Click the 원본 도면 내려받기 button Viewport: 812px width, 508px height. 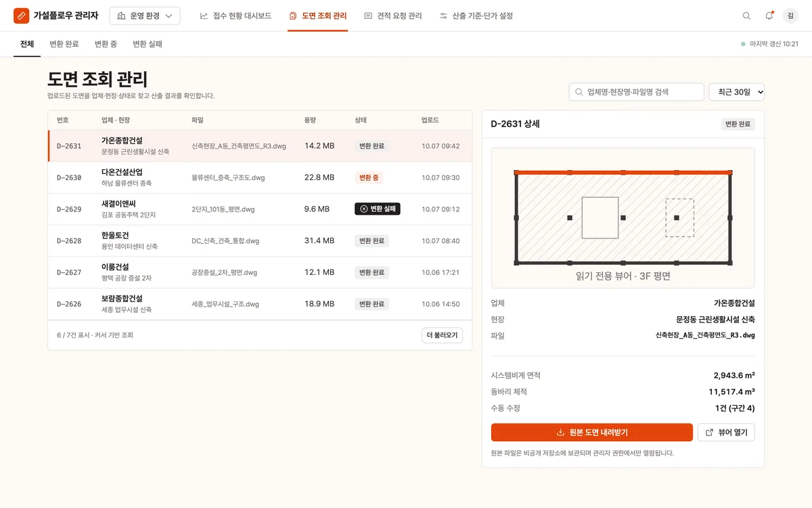592,432
